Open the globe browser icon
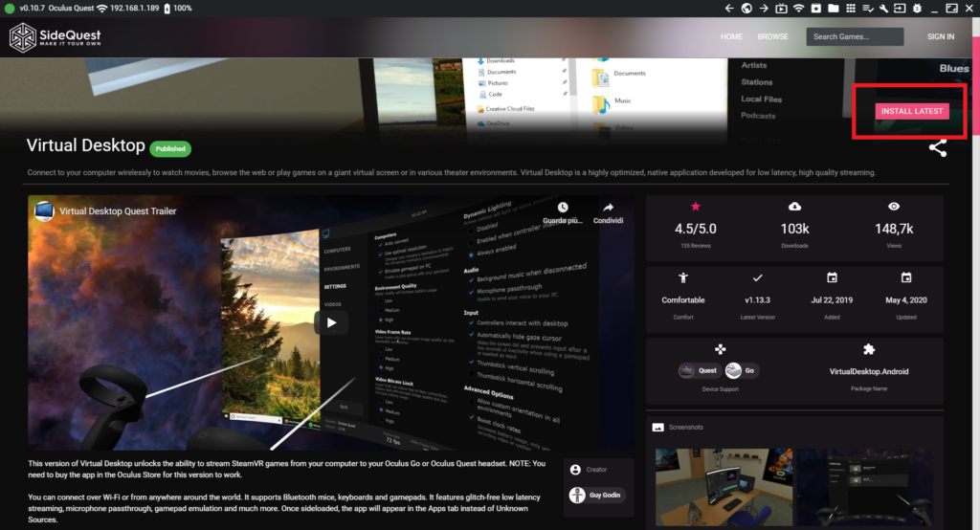Screen dimensions: 980x530 click(746, 9)
